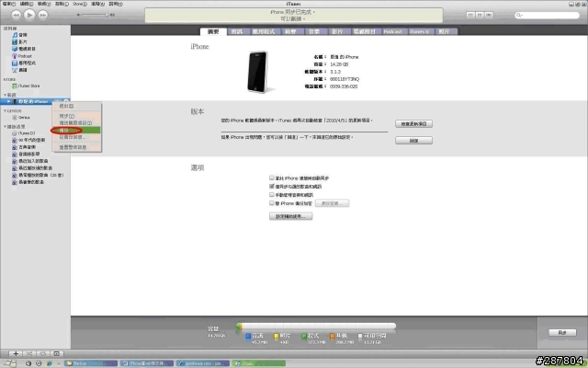Switch to list view with the first view button
Screen dimensions: 588x368
(x=470, y=15)
